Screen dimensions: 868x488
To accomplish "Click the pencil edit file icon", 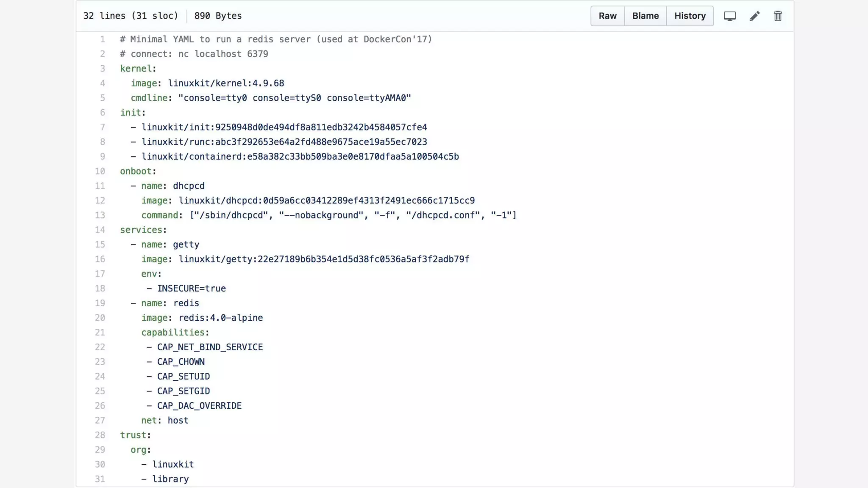I will point(754,16).
